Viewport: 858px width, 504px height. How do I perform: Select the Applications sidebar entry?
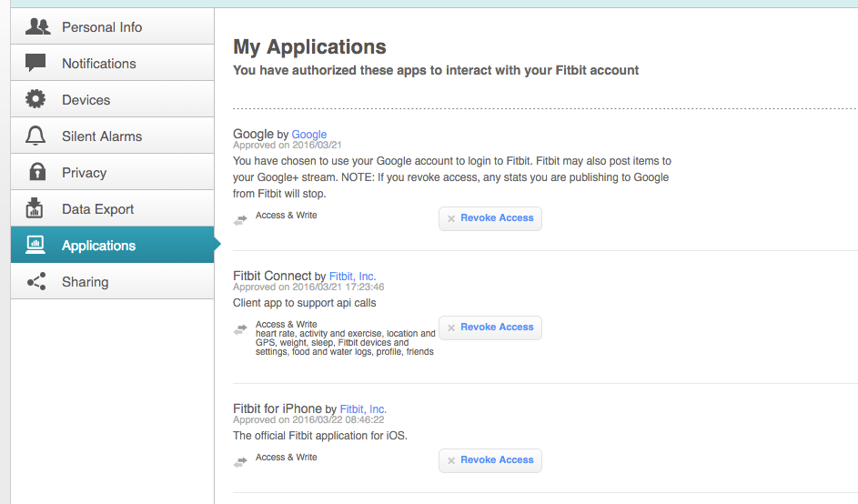tap(112, 245)
